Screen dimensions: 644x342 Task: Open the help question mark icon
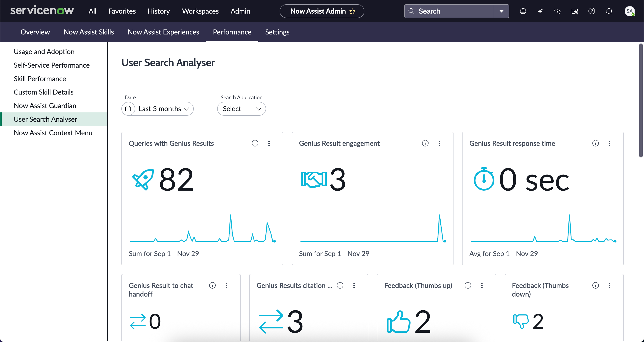591,11
